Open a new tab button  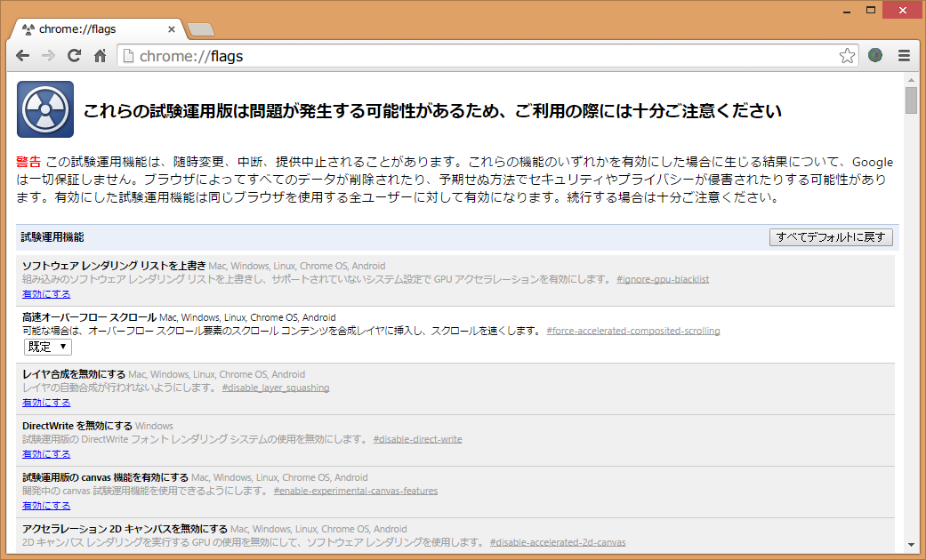(x=201, y=29)
